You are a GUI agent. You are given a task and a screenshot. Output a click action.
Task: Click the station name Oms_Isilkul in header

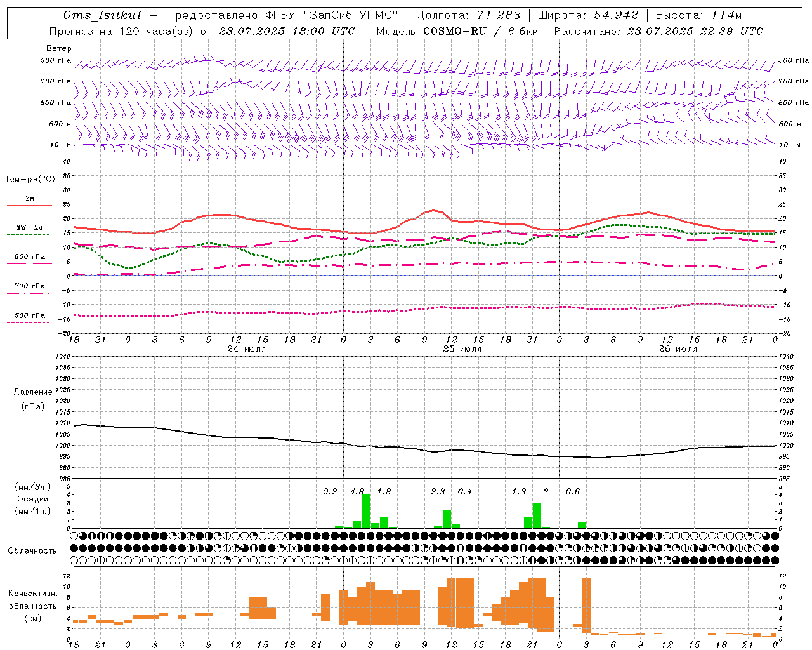coord(103,15)
